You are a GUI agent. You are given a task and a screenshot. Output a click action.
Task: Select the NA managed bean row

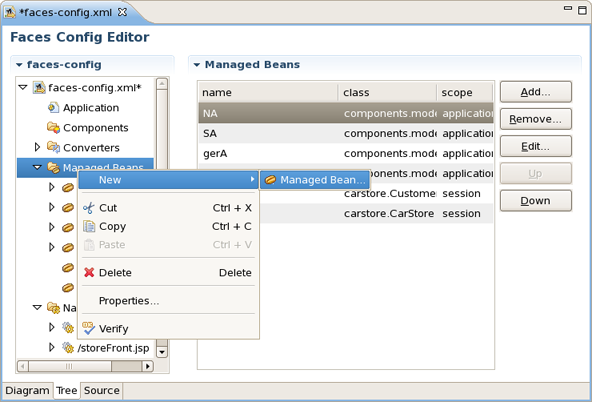tap(346, 113)
